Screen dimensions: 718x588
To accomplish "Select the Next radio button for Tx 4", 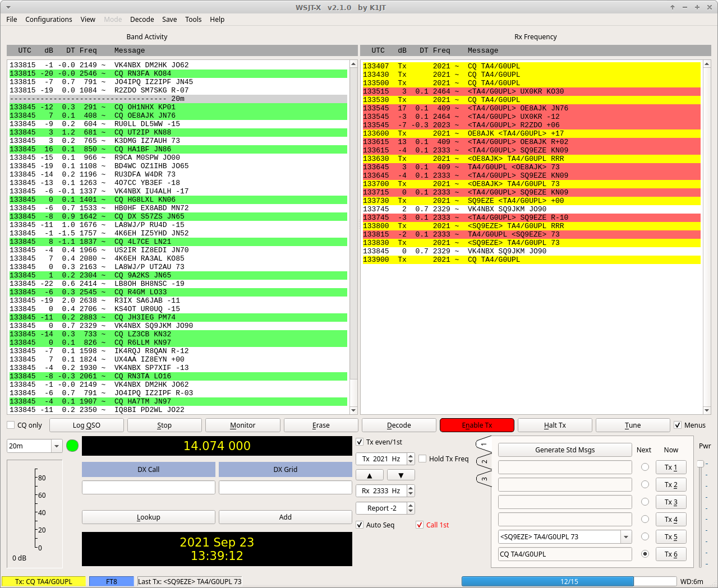I will (x=645, y=519).
